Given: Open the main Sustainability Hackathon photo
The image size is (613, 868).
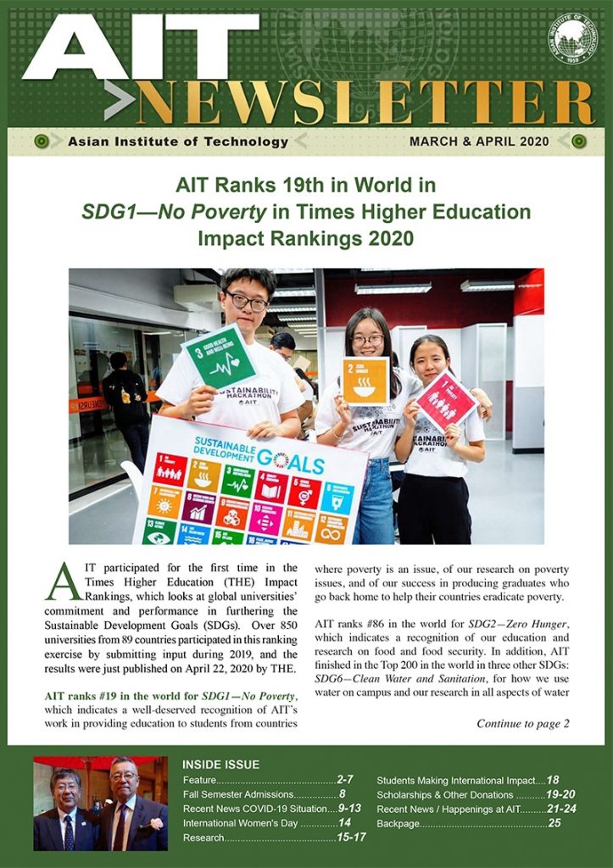Looking at the screenshot, I should point(306,406).
